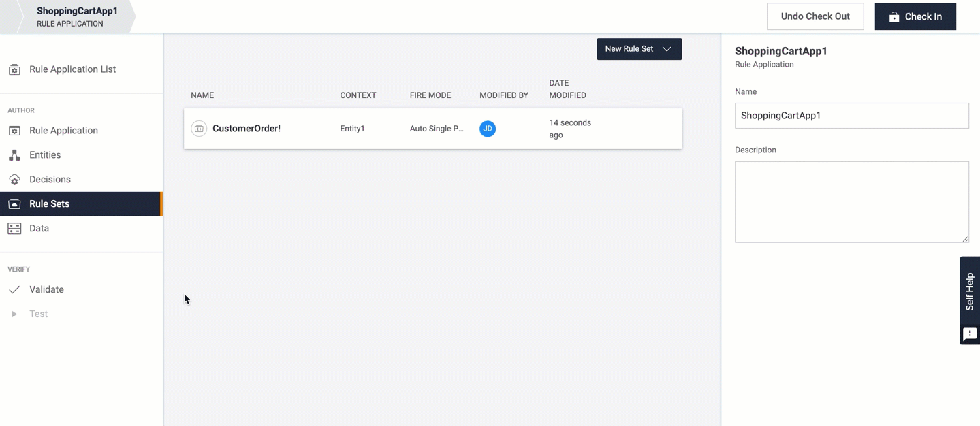This screenshot has height=426, width=980.
Task: Go to the Entities section
Action: pos(45,155)
